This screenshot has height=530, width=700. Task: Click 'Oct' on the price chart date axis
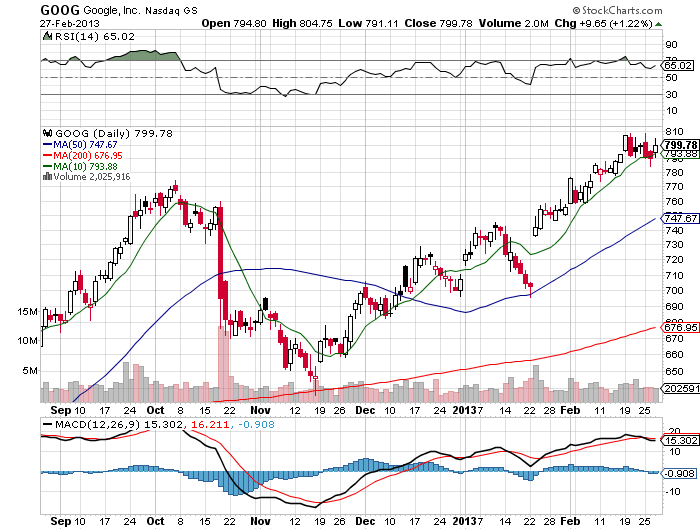[155, 410]
